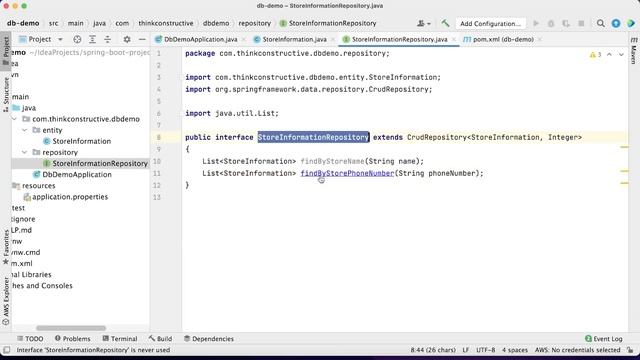Go to previous highlighted error arrow

[609, 54]
